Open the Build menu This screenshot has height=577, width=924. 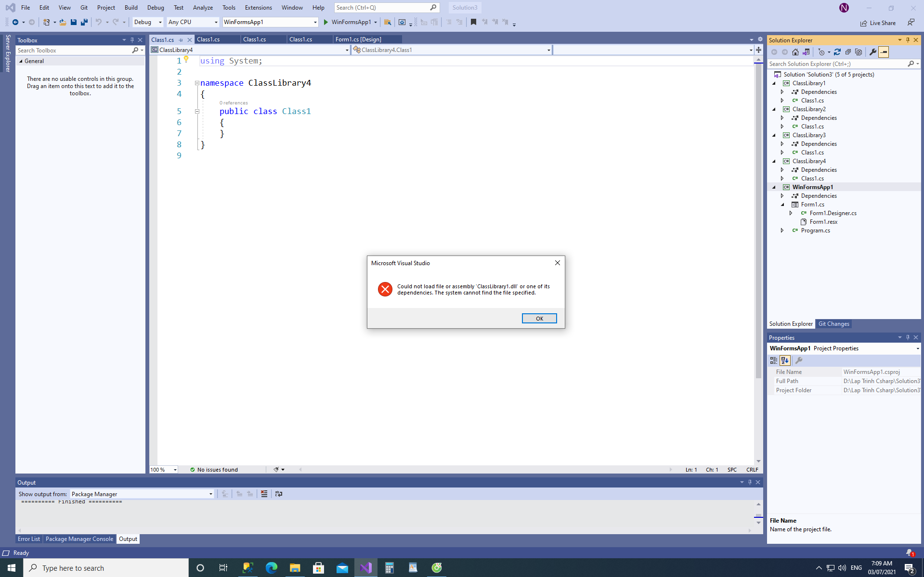[x=131, y=7]
